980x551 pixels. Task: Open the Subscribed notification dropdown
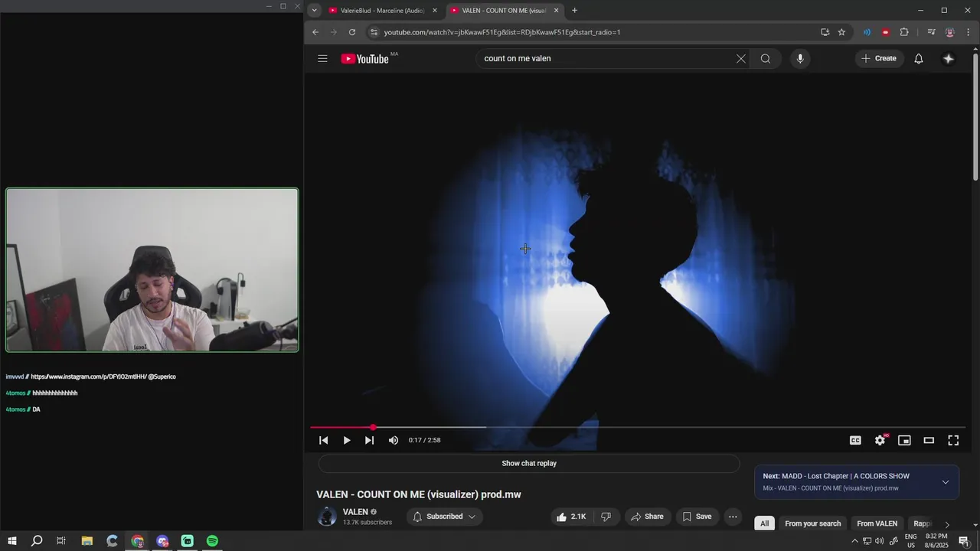[444, 517]
